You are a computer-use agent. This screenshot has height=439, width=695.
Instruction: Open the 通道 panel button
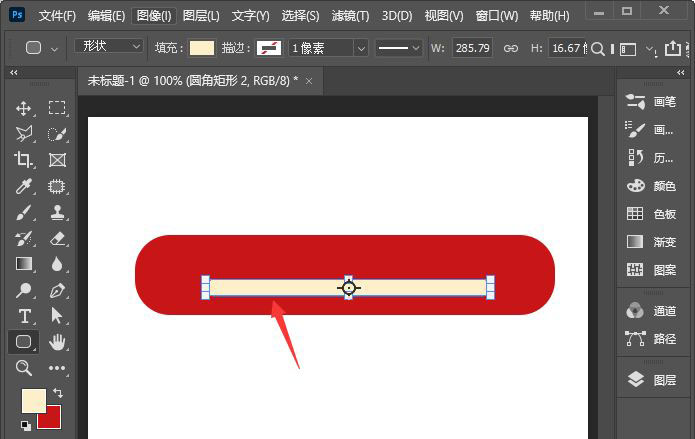(x=655, y=311)
